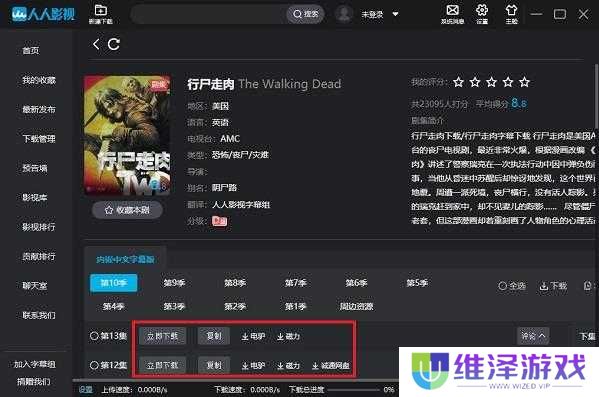
Task: Click the 下载总进度 progress bar
Action: click(x=354, y=390)
